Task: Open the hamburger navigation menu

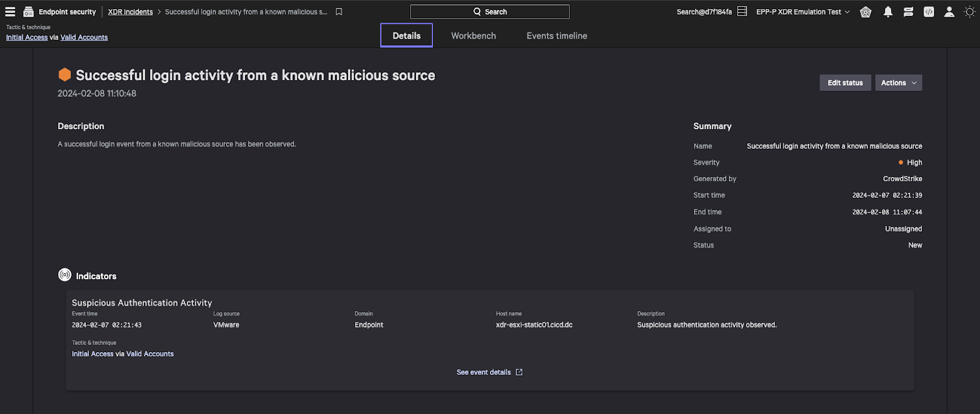Action: [10, 12]
